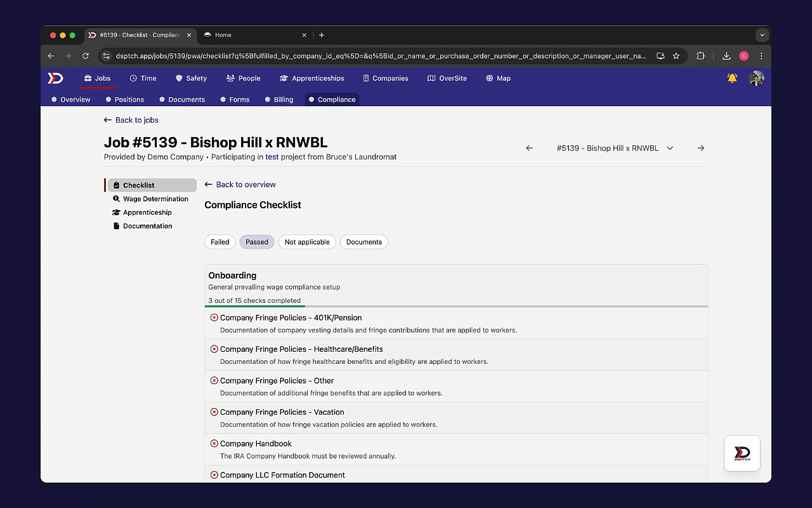Toggle the Failed filter chip
Image resolution: width=812 pixels, height=508 pixels.
pyautogui.click(x=220, y=242)
